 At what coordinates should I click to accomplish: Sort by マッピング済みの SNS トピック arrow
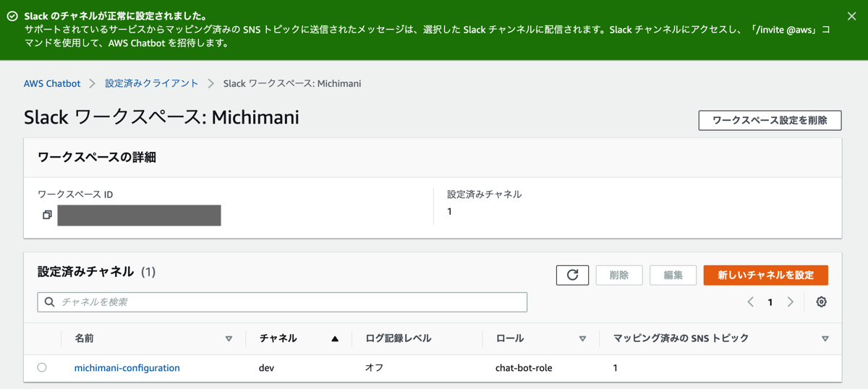[x=825, y=338]
